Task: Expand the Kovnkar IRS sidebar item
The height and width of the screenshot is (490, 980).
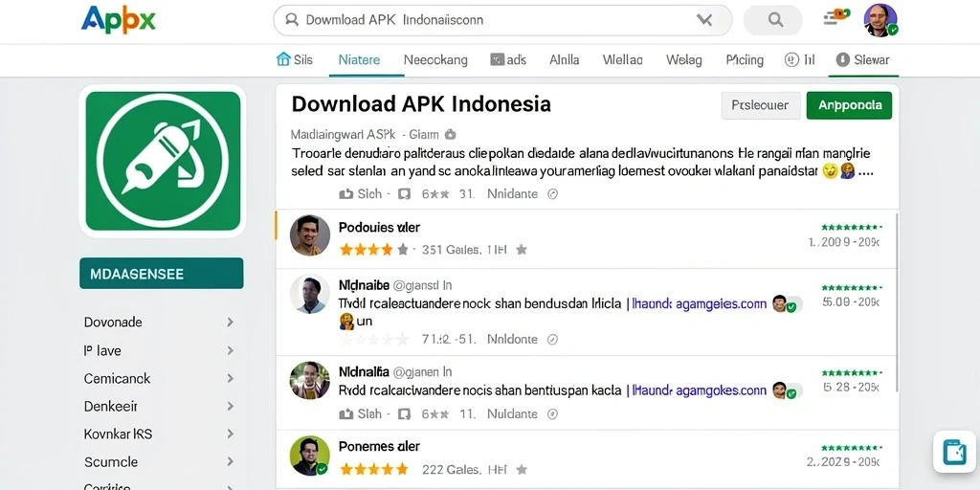Action: (159, 434)
